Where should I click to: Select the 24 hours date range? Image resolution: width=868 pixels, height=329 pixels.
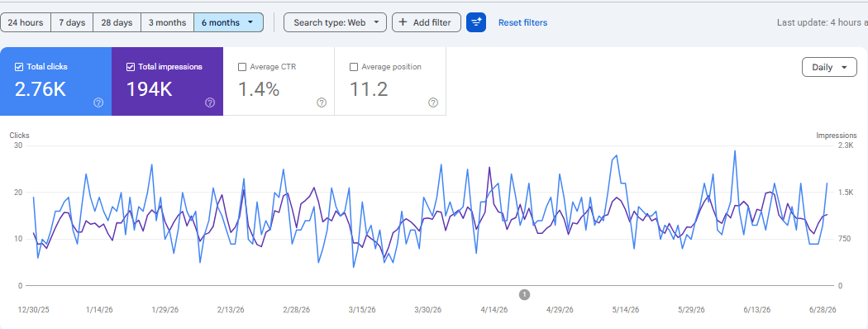click(26, 22)
